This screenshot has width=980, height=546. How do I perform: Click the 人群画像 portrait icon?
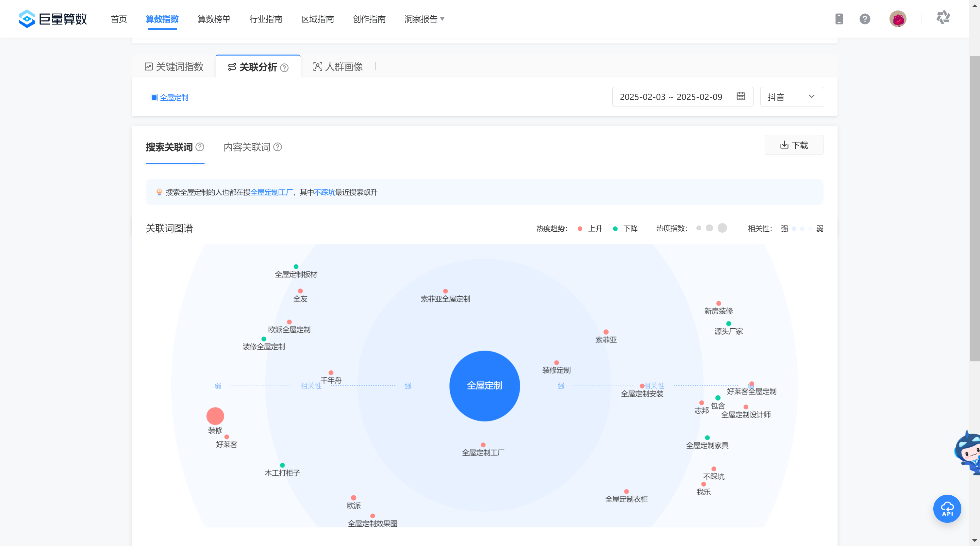point(317,67)
